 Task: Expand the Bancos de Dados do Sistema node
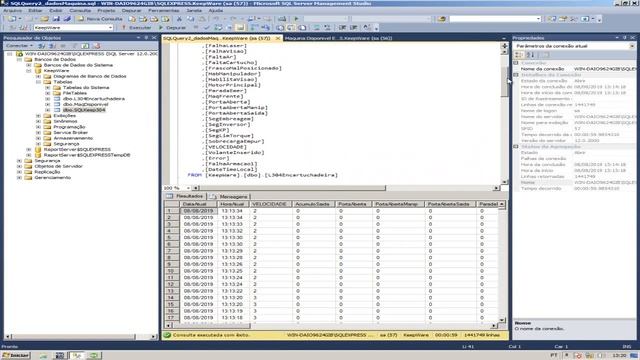29,65
